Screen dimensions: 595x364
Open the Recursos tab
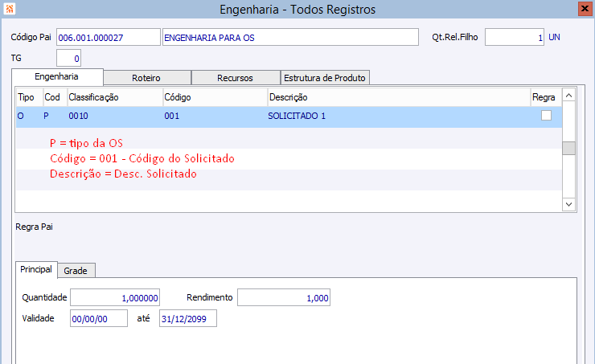[x=236, y=78]
